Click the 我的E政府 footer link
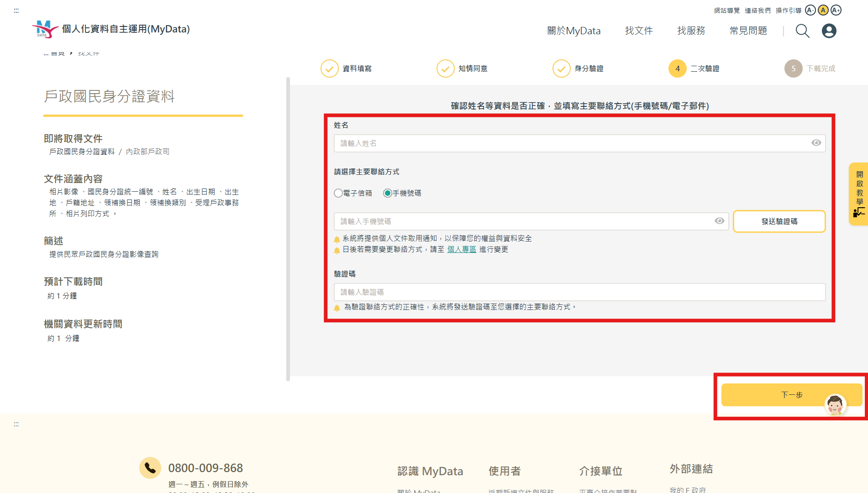 coord(688,489)
